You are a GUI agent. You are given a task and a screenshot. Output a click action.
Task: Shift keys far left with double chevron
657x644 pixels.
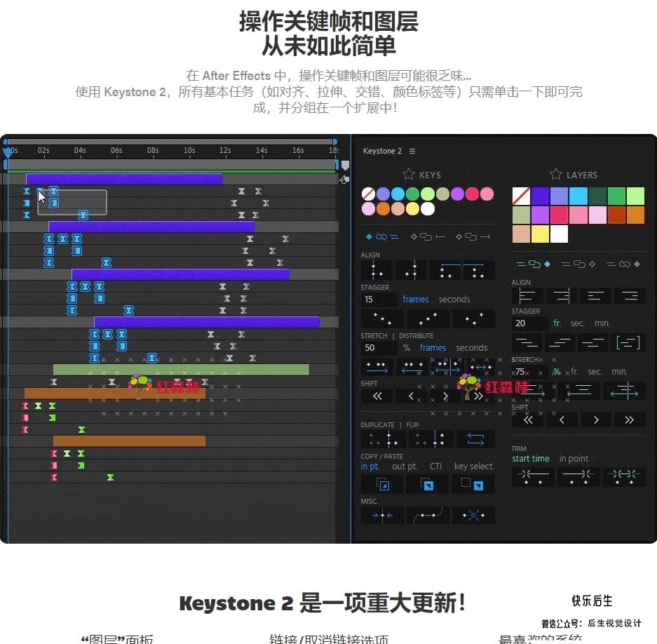click(x=377, y=396)
